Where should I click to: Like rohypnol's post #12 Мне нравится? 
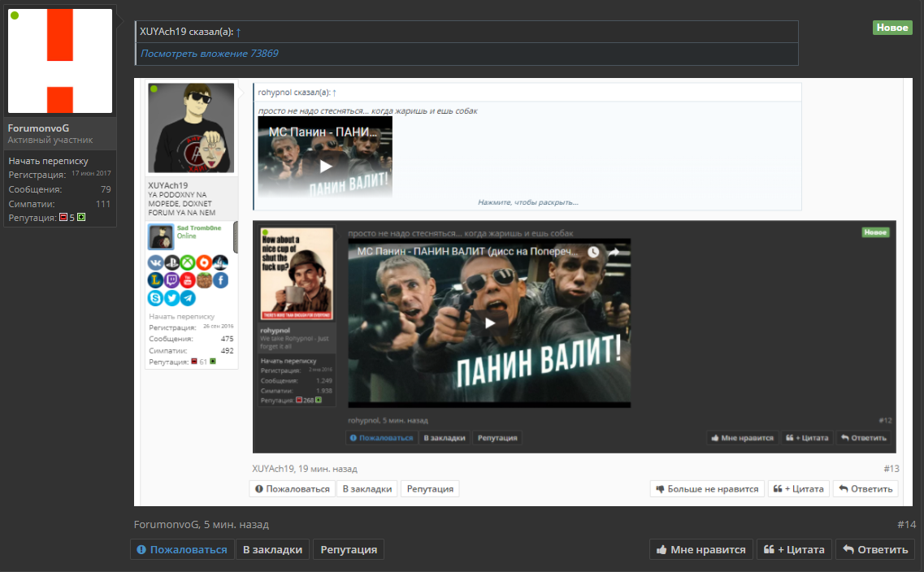(x=743, y=438)
